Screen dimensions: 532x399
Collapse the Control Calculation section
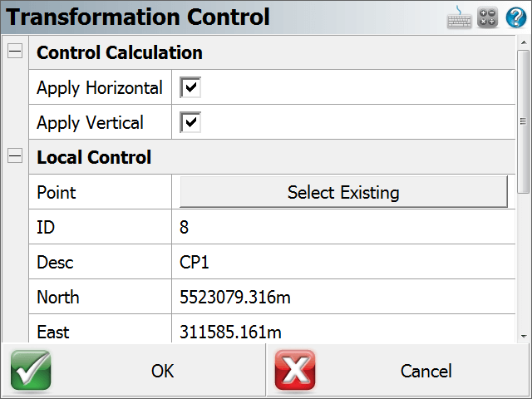pyautogui.click(x=15, y=52)
